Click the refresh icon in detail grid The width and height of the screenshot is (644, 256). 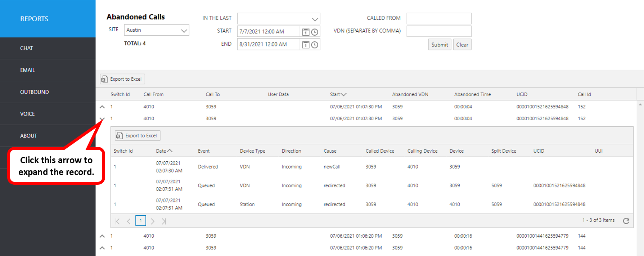626,221
